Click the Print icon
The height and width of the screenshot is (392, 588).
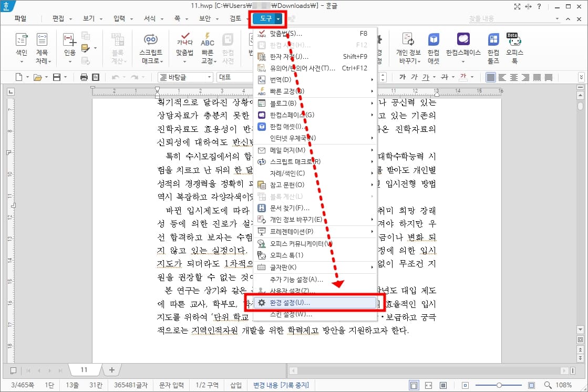coord(84,76)
